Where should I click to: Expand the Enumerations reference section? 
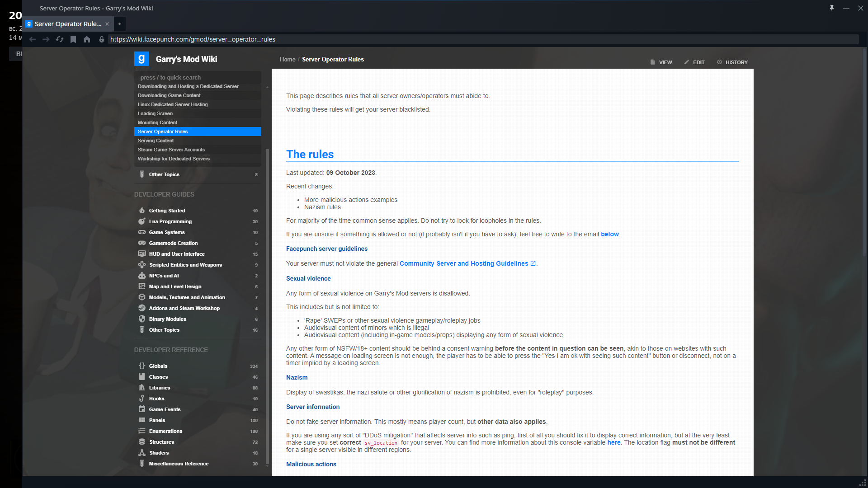tap(198, 431)
